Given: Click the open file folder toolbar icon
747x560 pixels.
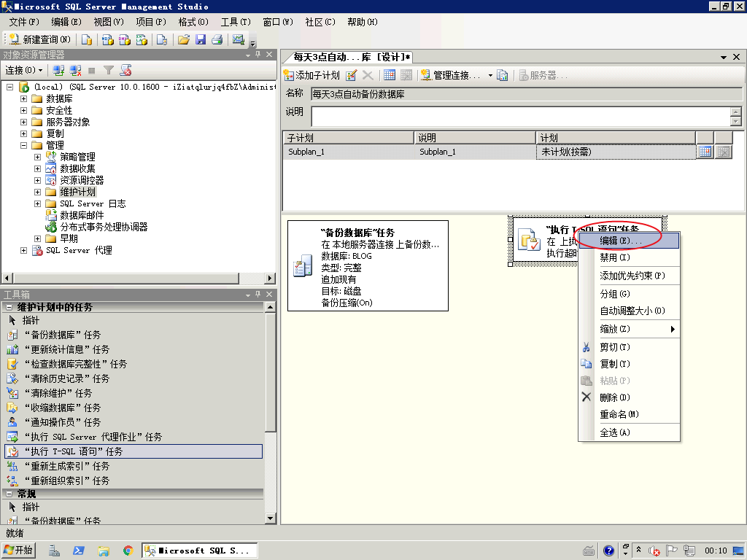Looking at the screenshot, I should coord(183,39).
